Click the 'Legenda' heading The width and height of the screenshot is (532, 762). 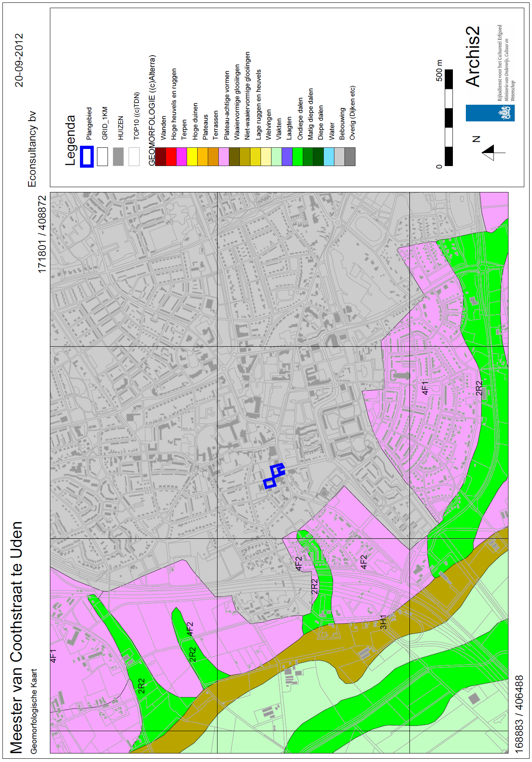click(x=71, y=140)
